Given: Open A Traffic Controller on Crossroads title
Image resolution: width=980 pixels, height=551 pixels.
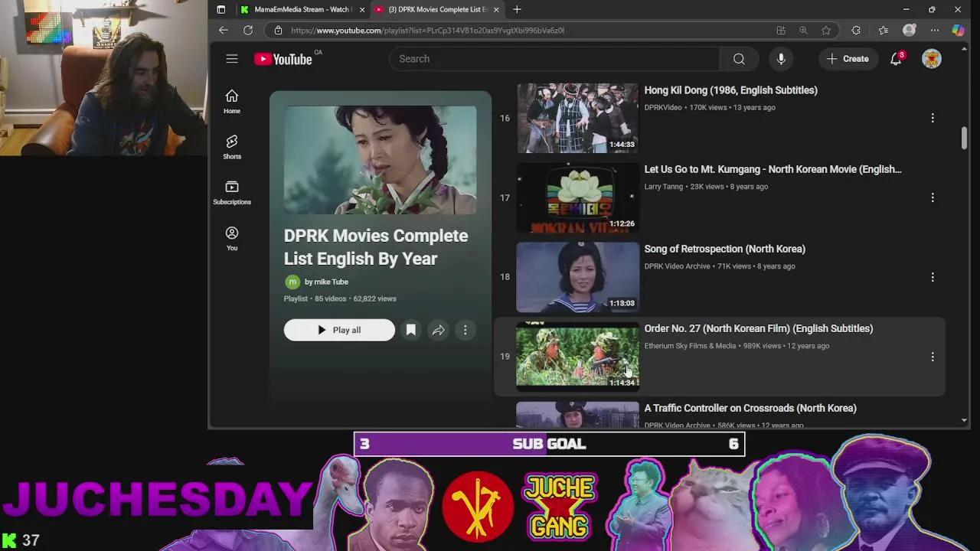Looking at the screenshot, I should point(750,408).
